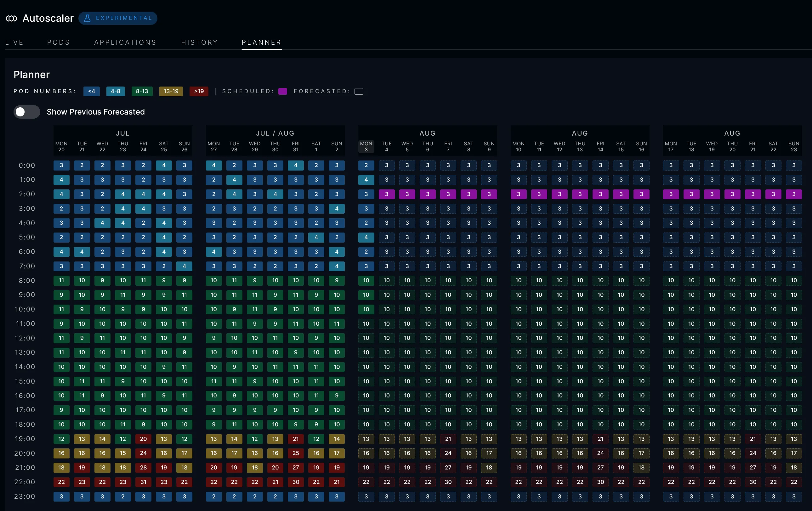Click cell for SUN 2 at 7:00
Viewport: 812px width, 511px height.
[337, 266]
